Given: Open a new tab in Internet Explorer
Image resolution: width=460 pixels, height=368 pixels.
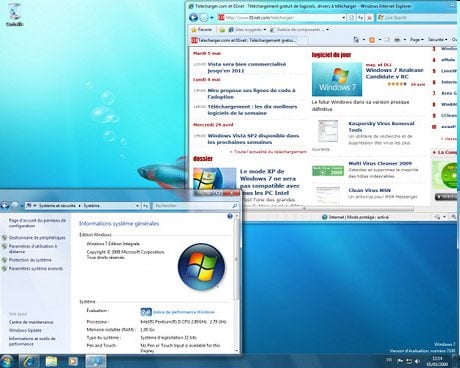Looking at the screenshot, I should click(x=304, y=41).
